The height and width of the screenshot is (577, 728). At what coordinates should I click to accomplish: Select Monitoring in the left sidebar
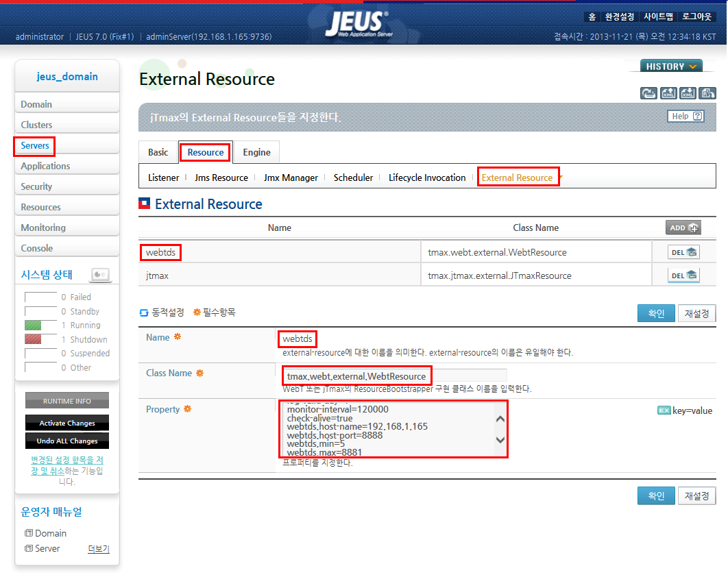[43, 228]
